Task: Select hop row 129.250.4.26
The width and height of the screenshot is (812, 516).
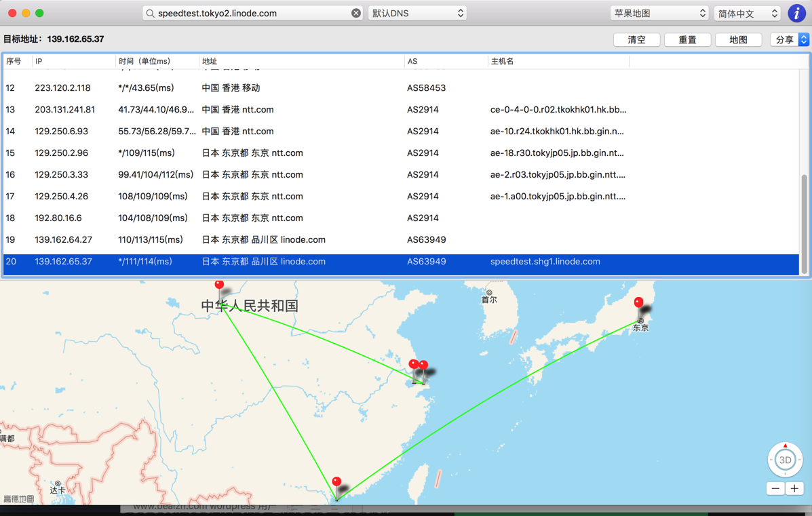Action: (x=401, y=197)
